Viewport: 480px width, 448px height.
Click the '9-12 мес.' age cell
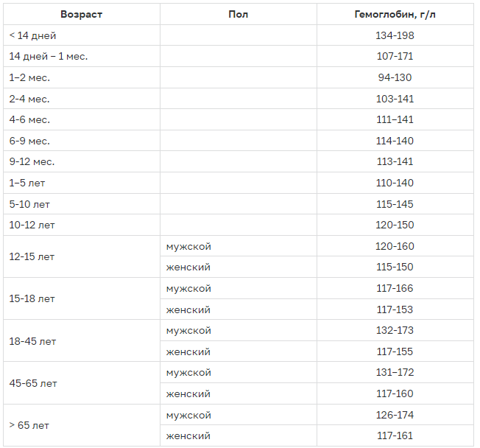pyautogui.click(x=32, y=161)
